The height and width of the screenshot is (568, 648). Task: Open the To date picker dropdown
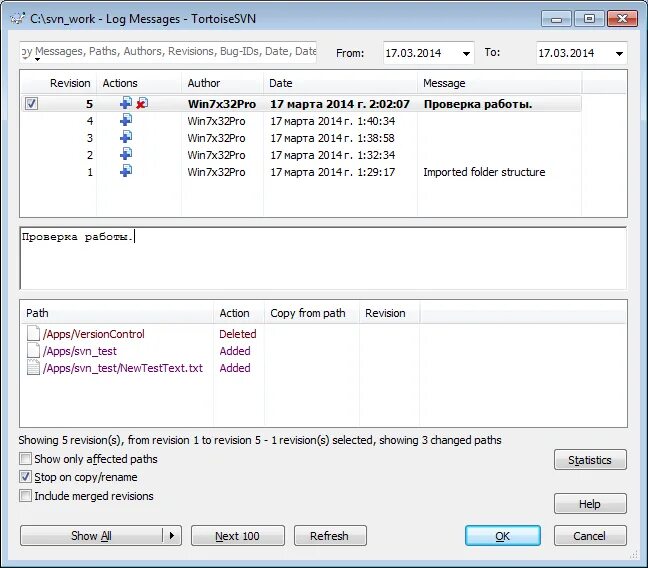[x=619, y=53]
